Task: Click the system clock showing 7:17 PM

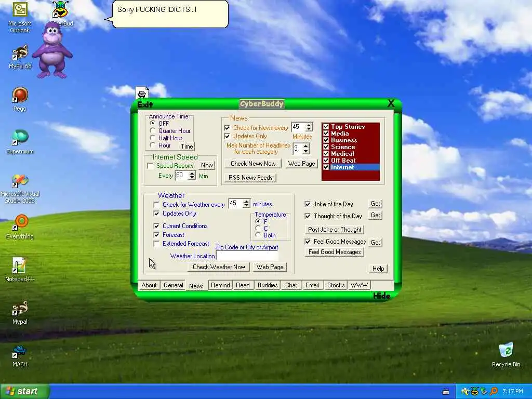Action: 513,392
